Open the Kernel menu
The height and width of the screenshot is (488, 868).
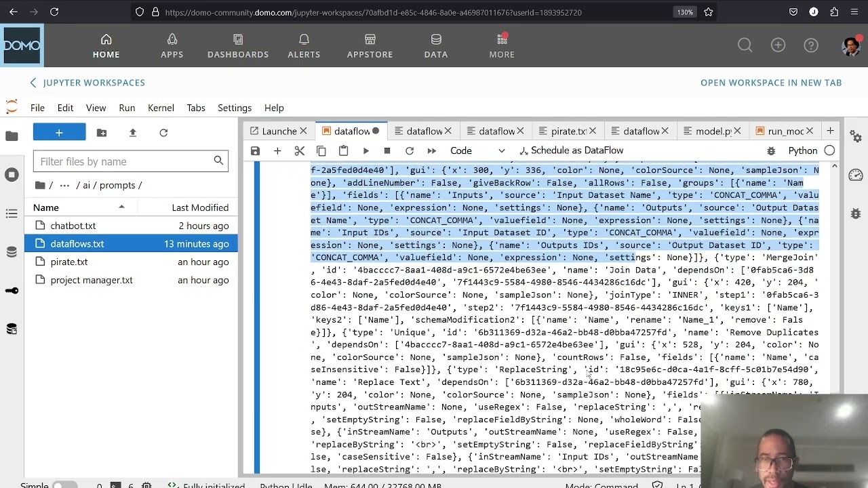click(161, 108)
